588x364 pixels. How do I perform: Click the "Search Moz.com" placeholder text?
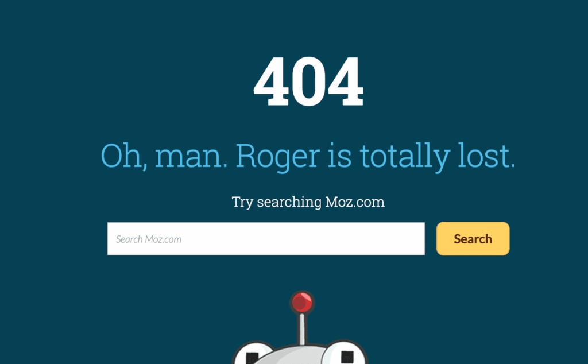click(x=149, y=239)
